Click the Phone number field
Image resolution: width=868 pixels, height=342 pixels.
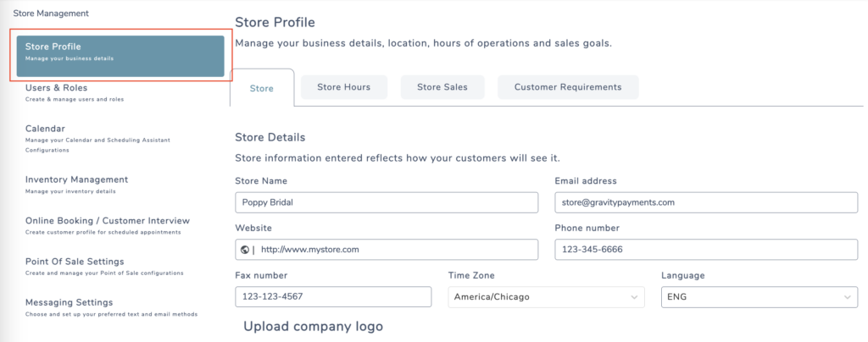coord(706,249)
